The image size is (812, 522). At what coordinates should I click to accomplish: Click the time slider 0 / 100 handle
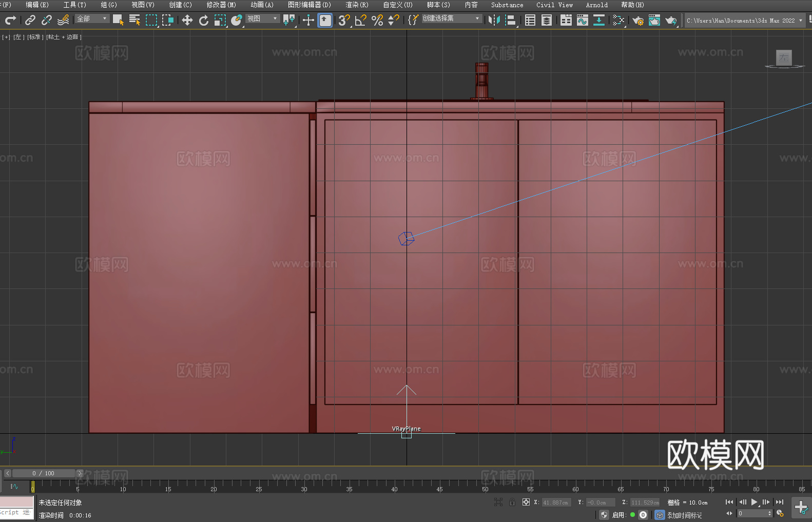(44, 473)
